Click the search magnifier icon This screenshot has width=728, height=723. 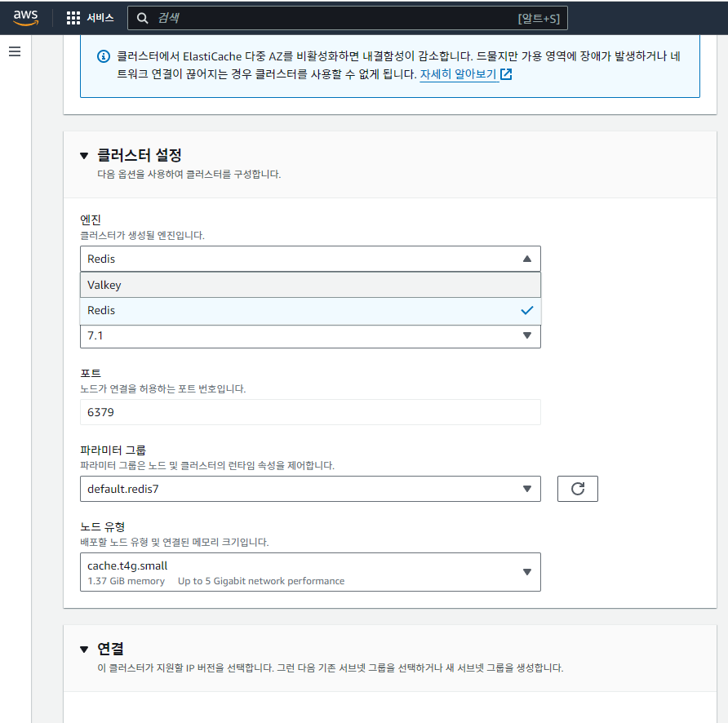coord(143,18)
